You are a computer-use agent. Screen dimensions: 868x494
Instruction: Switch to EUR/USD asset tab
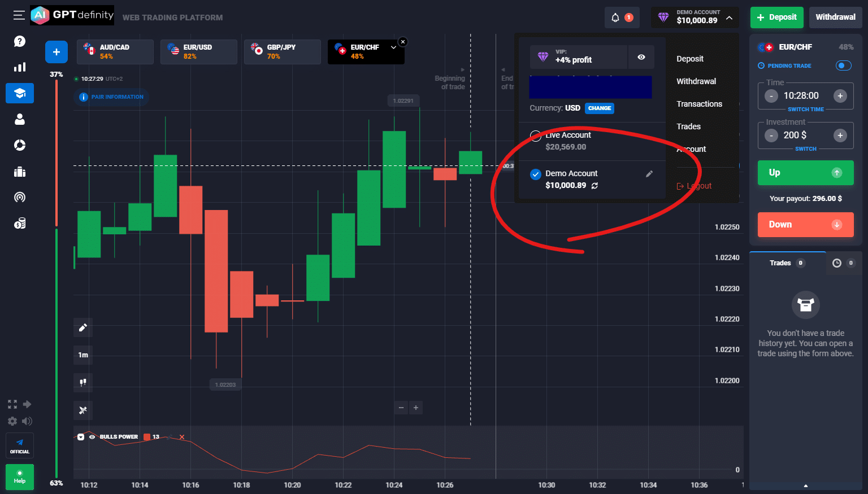click(198, 52)
